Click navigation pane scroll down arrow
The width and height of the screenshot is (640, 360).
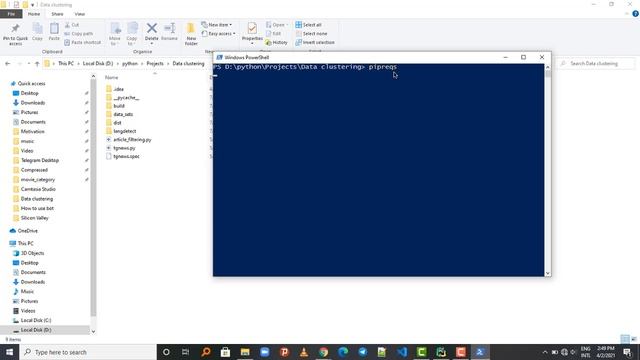click(x=93, y=331)
